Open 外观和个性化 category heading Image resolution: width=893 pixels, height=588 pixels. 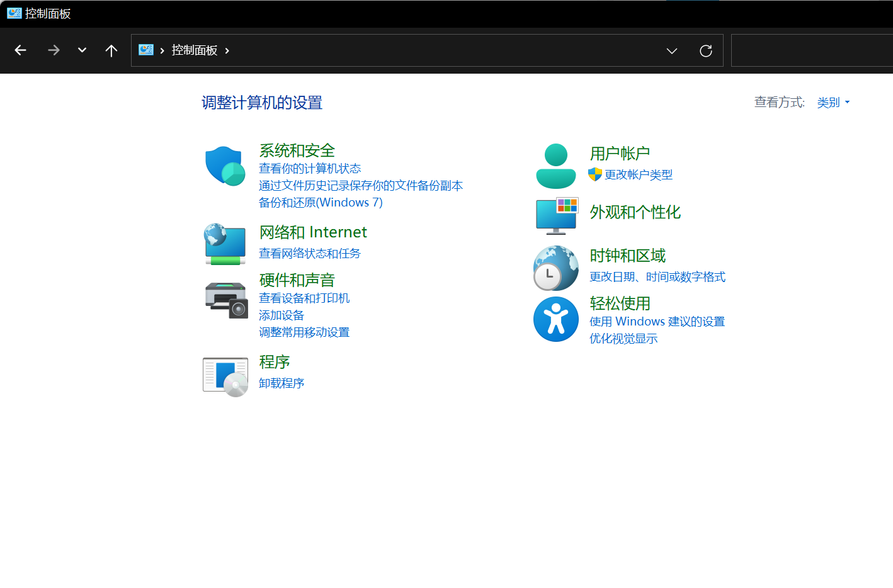click(x=635, y=212)
